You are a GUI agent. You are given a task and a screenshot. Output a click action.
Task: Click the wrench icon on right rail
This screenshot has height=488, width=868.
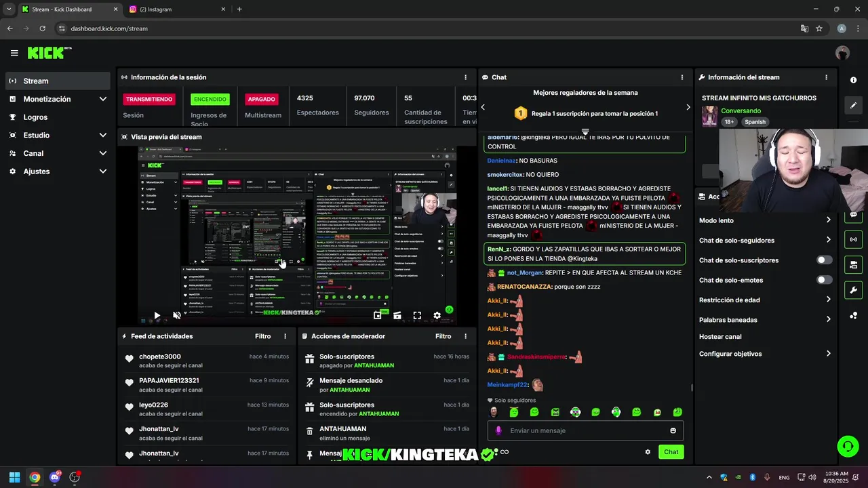tap(853, 290)
